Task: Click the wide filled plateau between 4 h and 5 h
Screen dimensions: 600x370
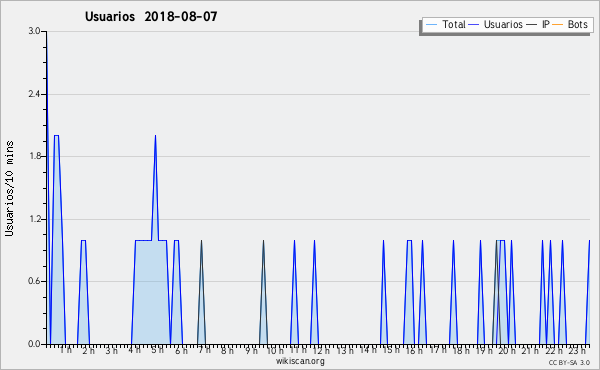Action: (151, 293)
